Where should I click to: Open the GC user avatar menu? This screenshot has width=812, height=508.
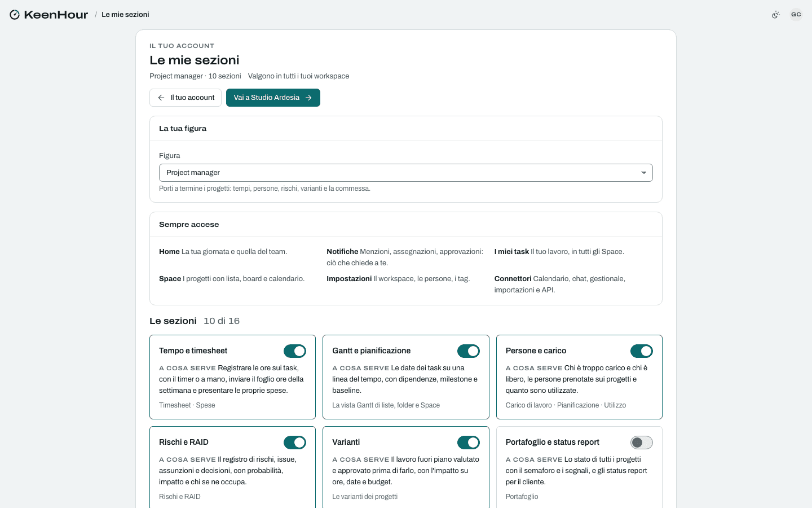click(796, 15)
